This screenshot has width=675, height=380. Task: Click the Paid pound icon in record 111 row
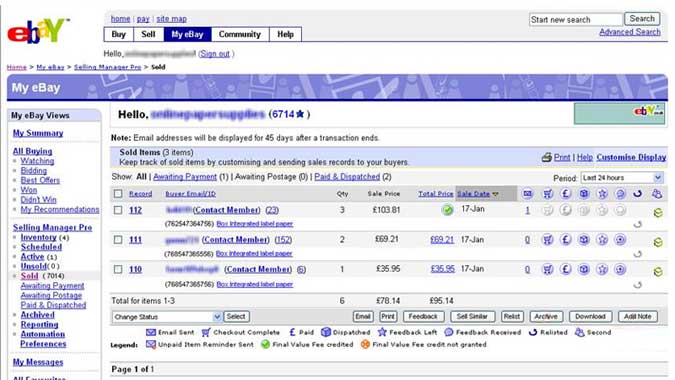(566, 240)
